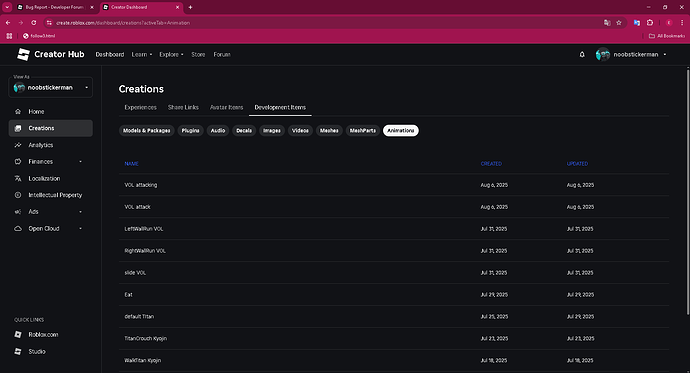Viewport: 690px width, 373px height.
Task: Click the Studio quick link icon
Action: point(18,351)
